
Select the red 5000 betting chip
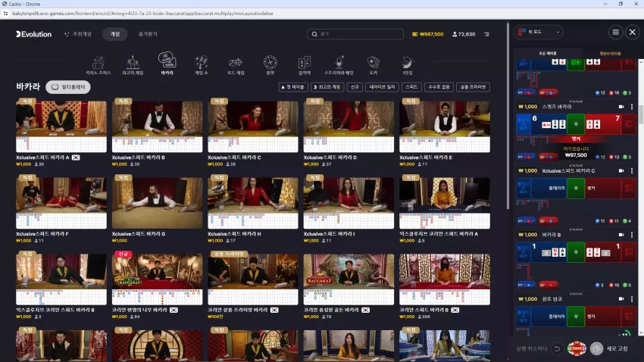coord(577,349)
